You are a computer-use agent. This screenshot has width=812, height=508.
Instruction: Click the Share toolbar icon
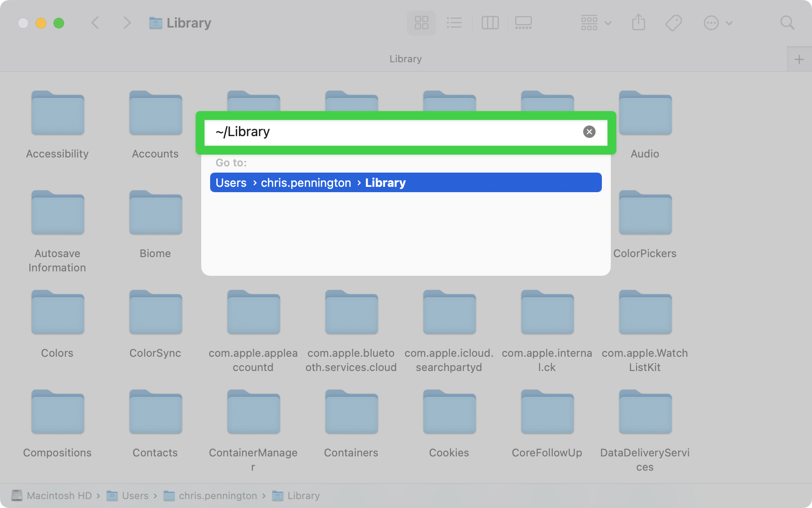point(638,23)
